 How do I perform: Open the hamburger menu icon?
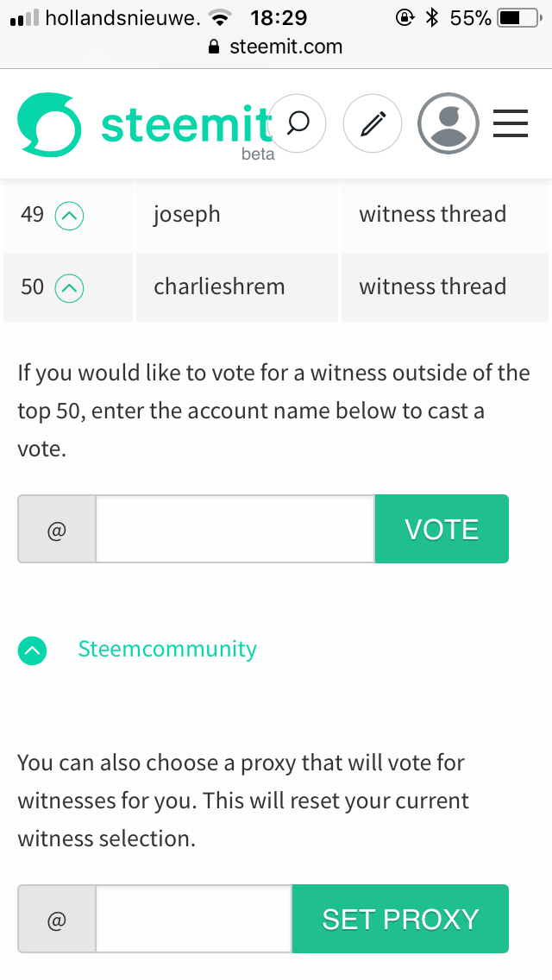pyautogui.click(x=511, y=123)
